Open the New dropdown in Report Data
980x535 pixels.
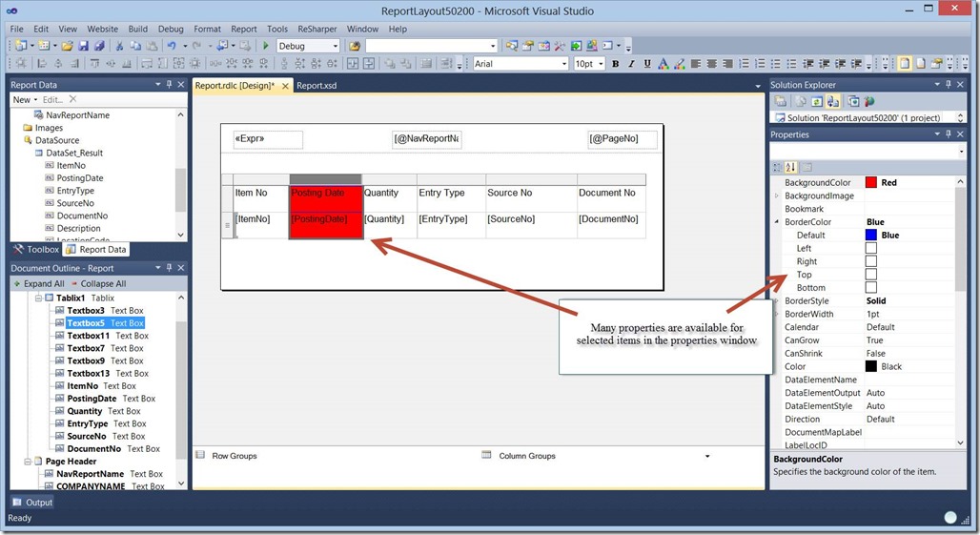coord(25,99)
